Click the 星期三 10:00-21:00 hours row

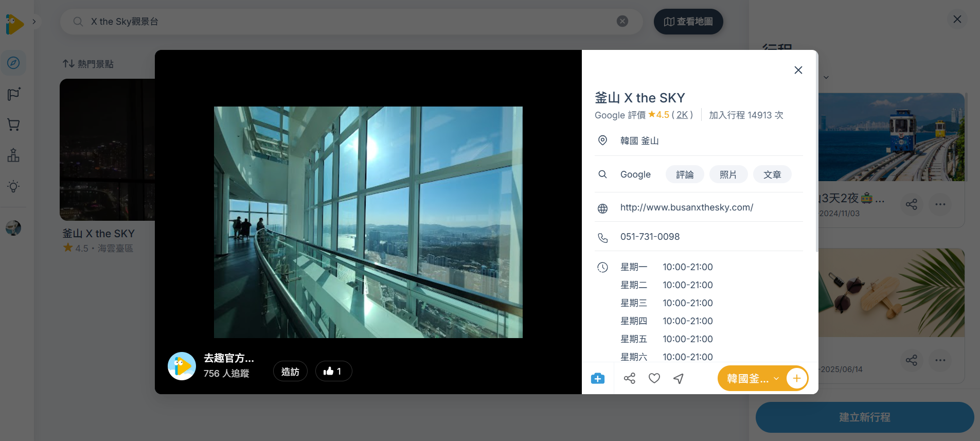(667, 303)
